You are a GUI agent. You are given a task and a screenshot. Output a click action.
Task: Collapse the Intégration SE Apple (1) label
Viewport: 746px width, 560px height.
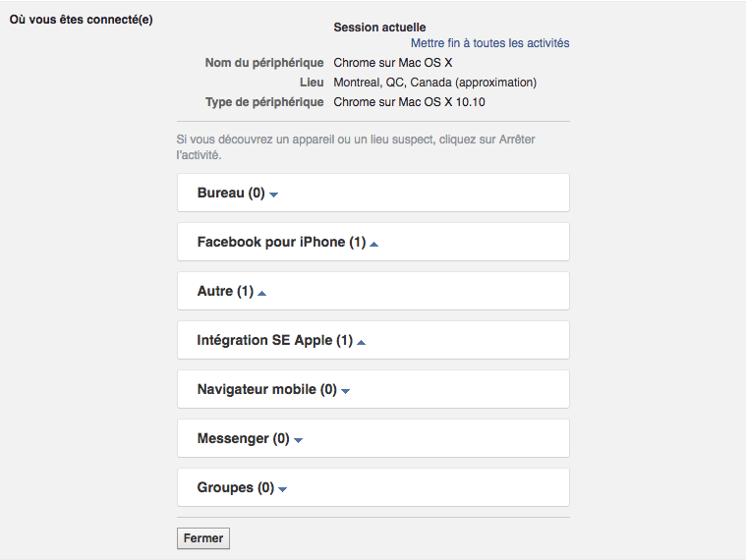coord(274,341)
